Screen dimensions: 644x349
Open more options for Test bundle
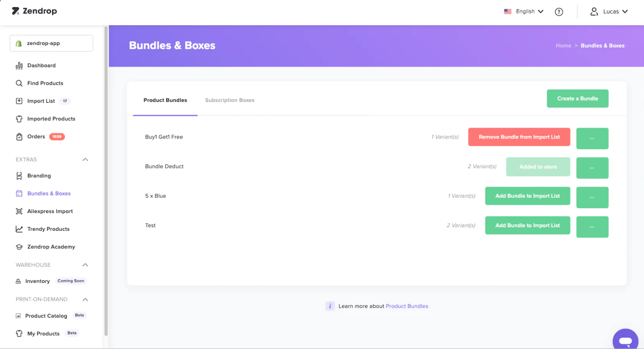[x=592, y=227]
